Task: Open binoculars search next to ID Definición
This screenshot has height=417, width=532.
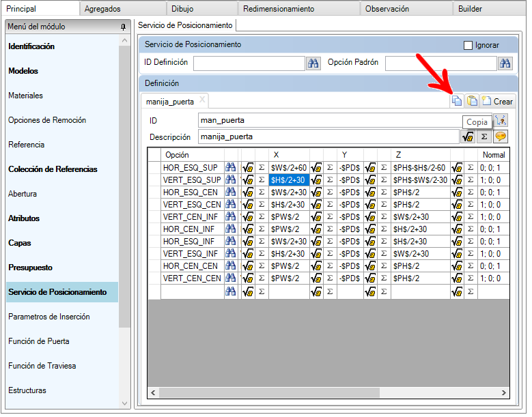Action: pyautogui.click(x=313, y=63)
